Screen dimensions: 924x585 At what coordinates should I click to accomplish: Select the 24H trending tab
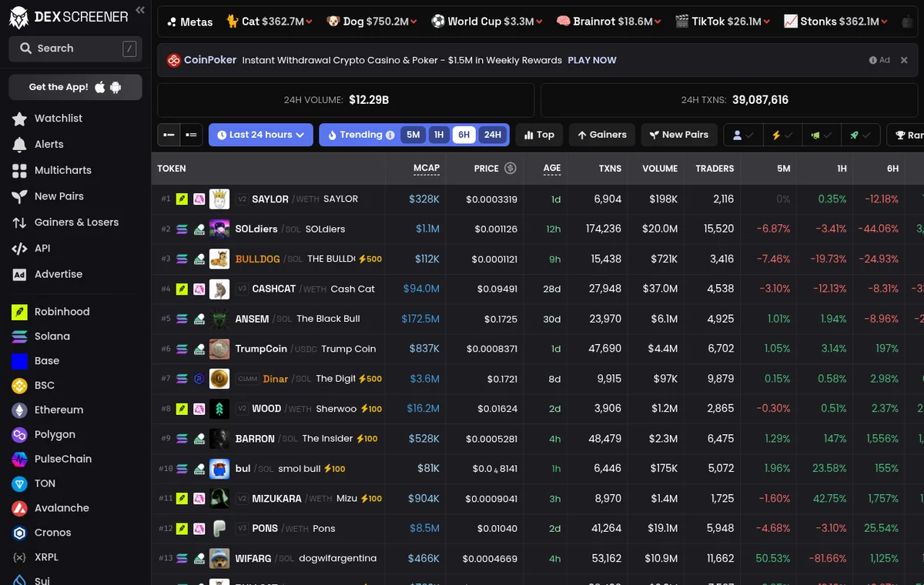pos(492,135)
